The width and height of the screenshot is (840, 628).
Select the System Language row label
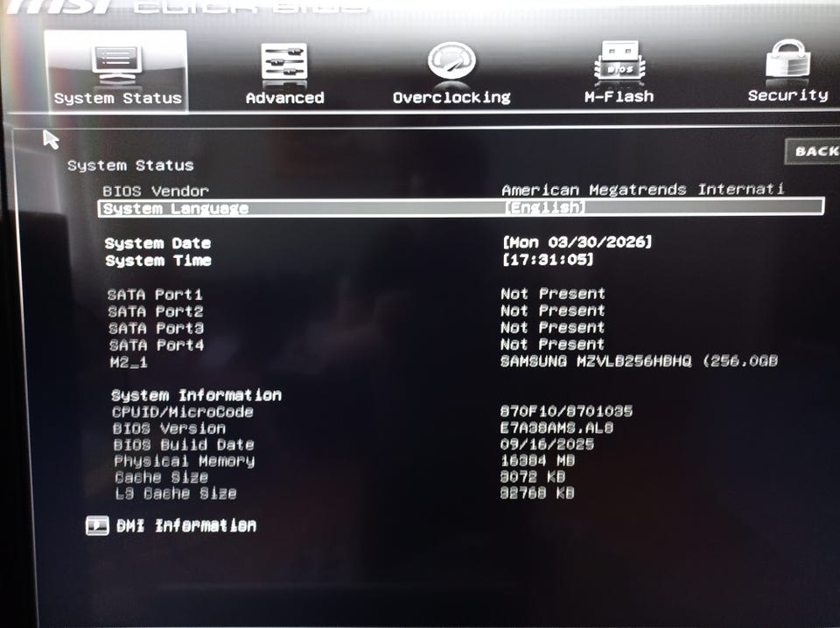click(176, 209)
